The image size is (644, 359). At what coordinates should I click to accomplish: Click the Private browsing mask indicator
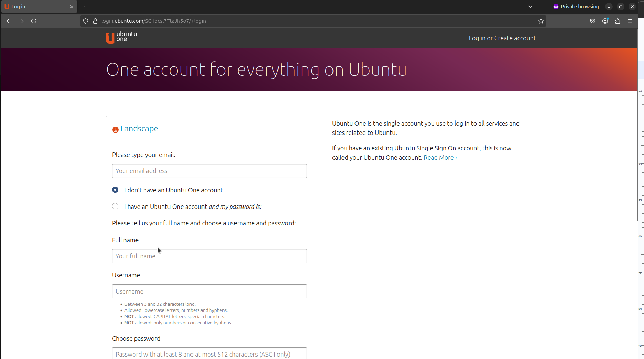click(576, 7)
